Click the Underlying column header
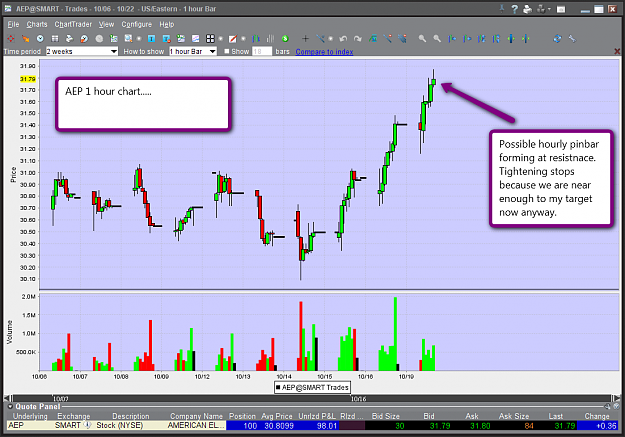 tap(30, 416)
